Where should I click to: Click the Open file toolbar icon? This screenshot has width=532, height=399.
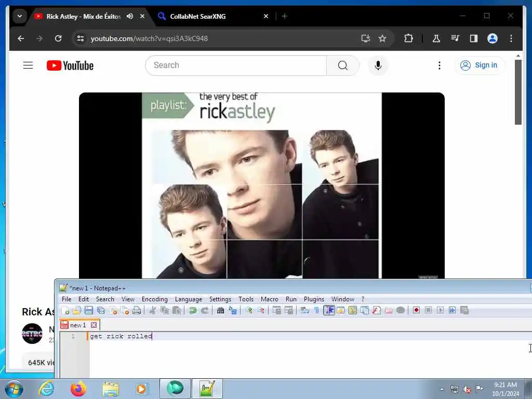[77, 310]
